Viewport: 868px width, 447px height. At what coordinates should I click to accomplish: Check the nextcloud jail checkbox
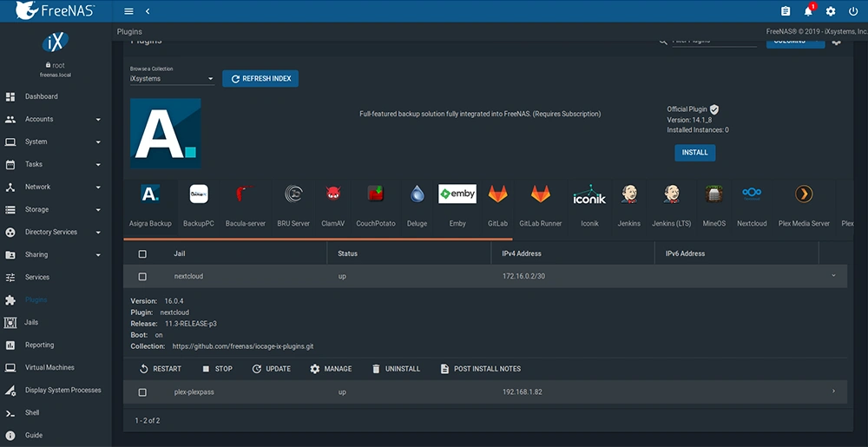click(x=142, y=277)
